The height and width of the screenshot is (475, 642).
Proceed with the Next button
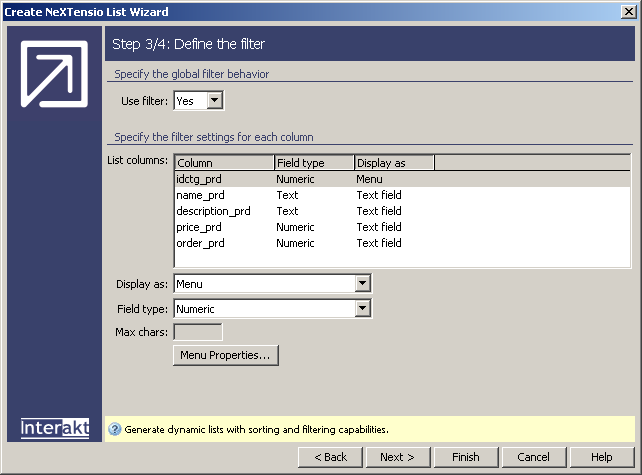397,457
